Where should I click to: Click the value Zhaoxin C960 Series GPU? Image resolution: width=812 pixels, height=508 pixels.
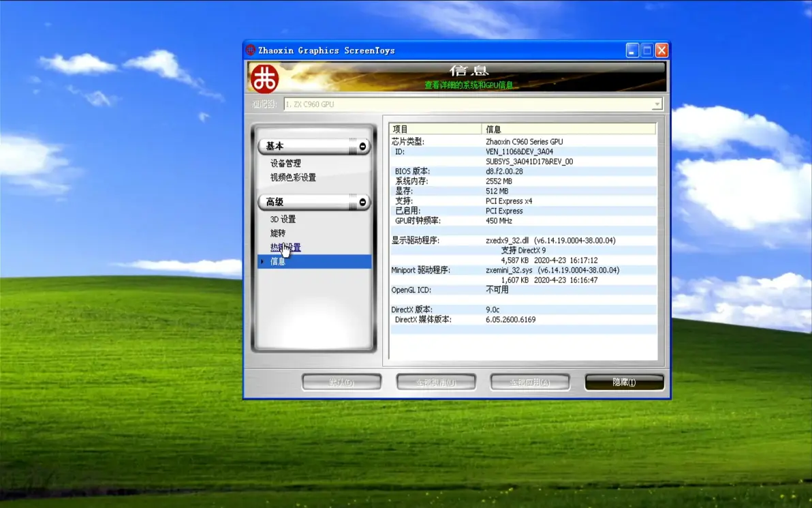tap(524, 142)
